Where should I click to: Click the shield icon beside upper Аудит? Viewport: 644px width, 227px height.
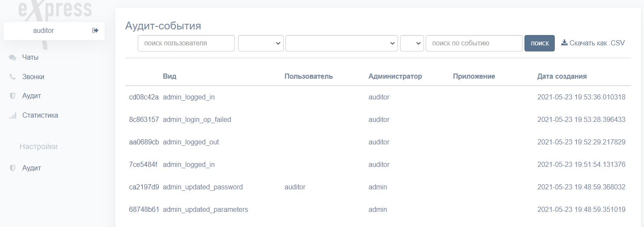pyautogui.click(x=13, y=96)
